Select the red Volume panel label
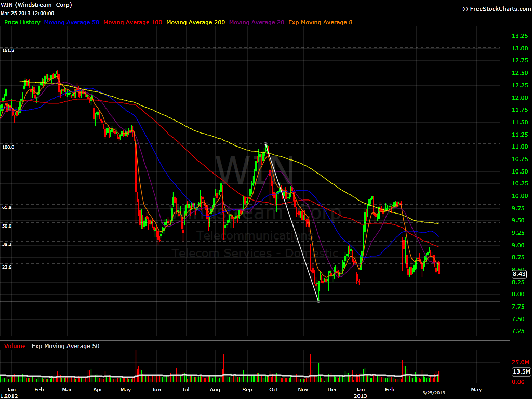Viewport: 532px width, 399px height. tap(15, 346)
